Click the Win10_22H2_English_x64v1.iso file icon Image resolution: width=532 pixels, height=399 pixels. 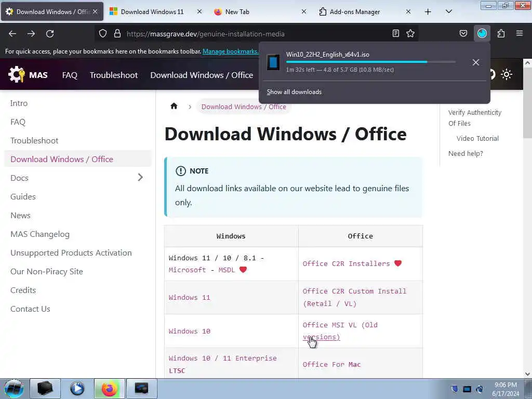click(x=273, y=62)
